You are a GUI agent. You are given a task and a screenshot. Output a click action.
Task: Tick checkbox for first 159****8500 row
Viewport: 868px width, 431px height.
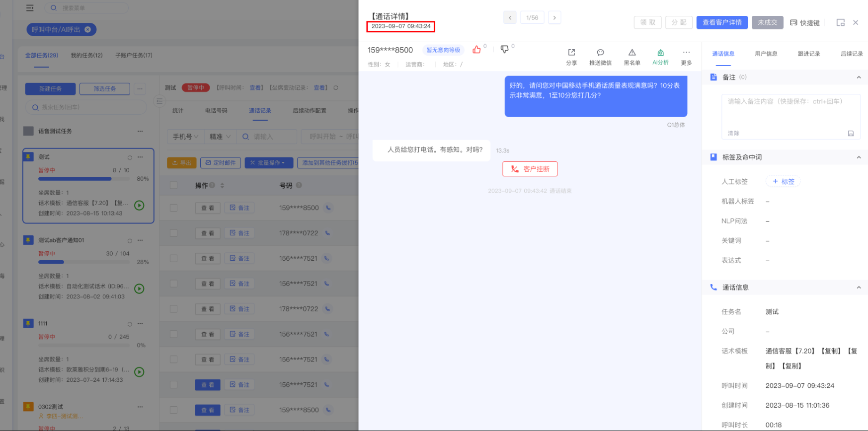pos(173,208)
